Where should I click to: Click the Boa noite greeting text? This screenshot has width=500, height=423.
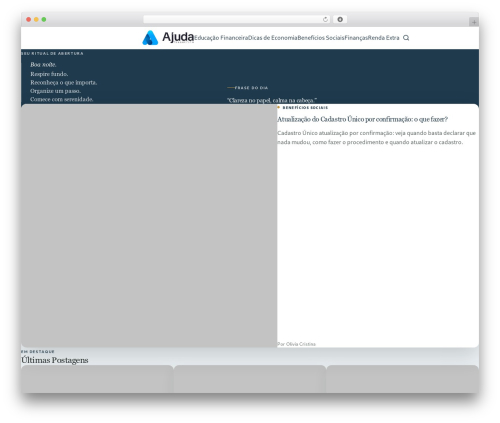pyautogui.click(x=43, y=64)
